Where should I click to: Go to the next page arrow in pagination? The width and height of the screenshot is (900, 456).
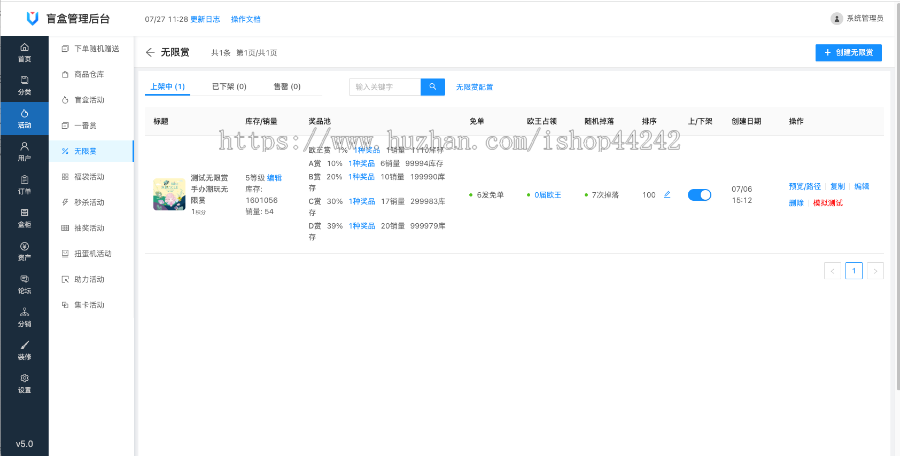click(875, 271)
